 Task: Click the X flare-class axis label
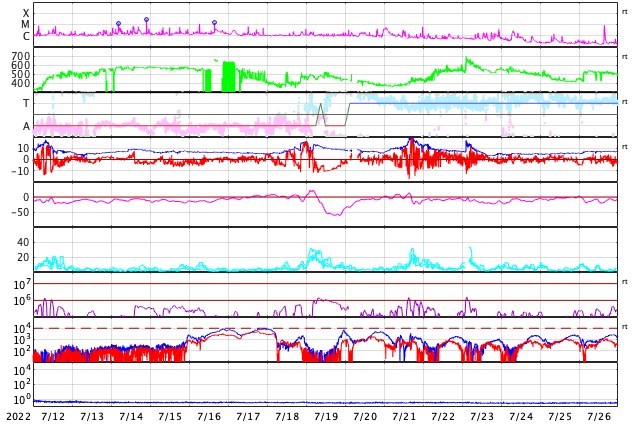26,13
